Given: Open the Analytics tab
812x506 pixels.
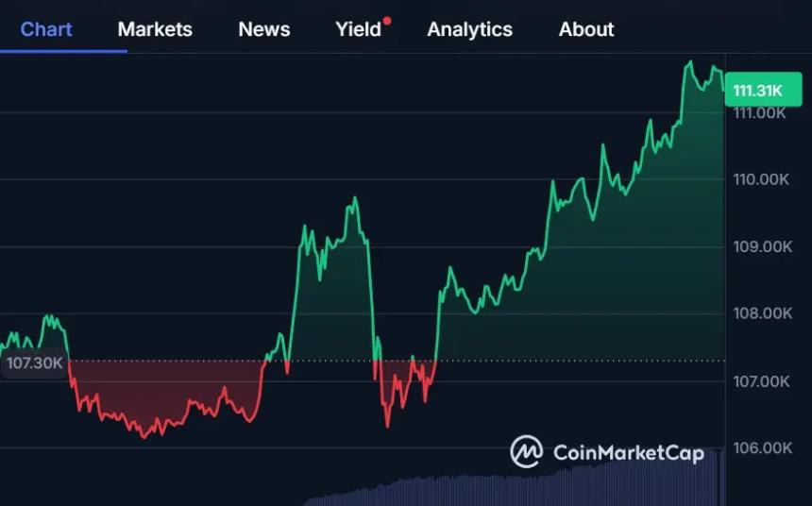Looking at the screenshot, I should tap(469, 29).
